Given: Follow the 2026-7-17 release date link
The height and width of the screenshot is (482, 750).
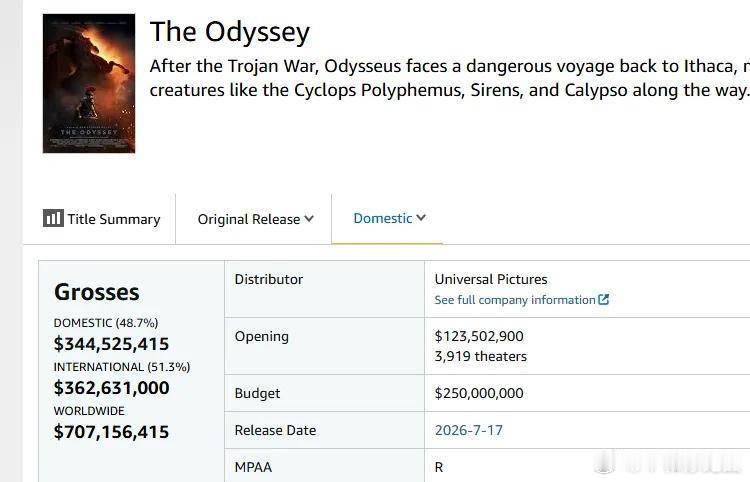Looking at the screenshot, I should (468, 430).
